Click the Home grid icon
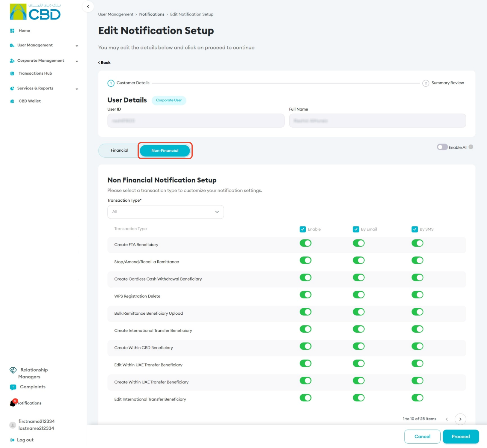This screenshot has height=448, width=487. 12,31
